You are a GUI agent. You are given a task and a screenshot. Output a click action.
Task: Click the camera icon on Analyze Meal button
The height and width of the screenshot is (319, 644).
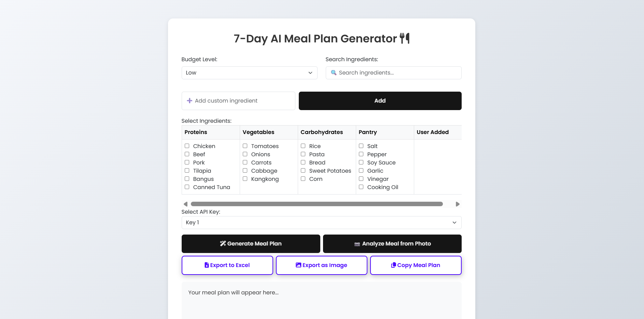click(x=357, y=244)
